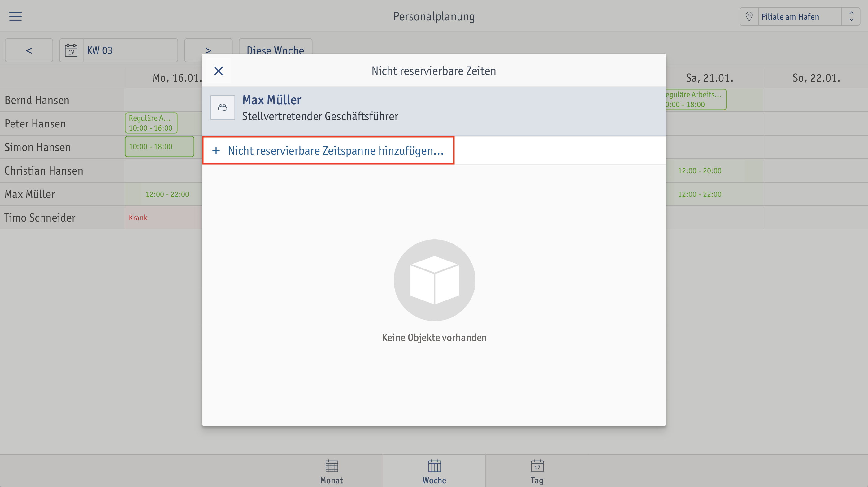Select the Max Müller row in the schedule

tap(62, 194)
